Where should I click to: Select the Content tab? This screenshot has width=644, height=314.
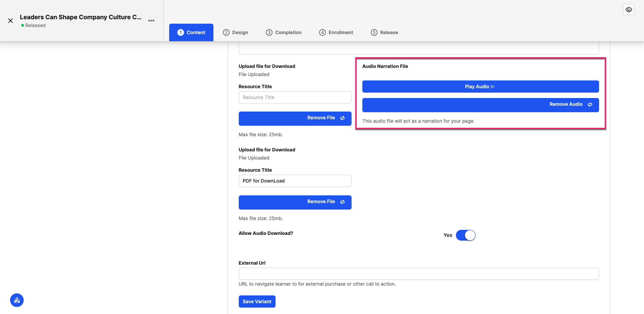point(191,32)
